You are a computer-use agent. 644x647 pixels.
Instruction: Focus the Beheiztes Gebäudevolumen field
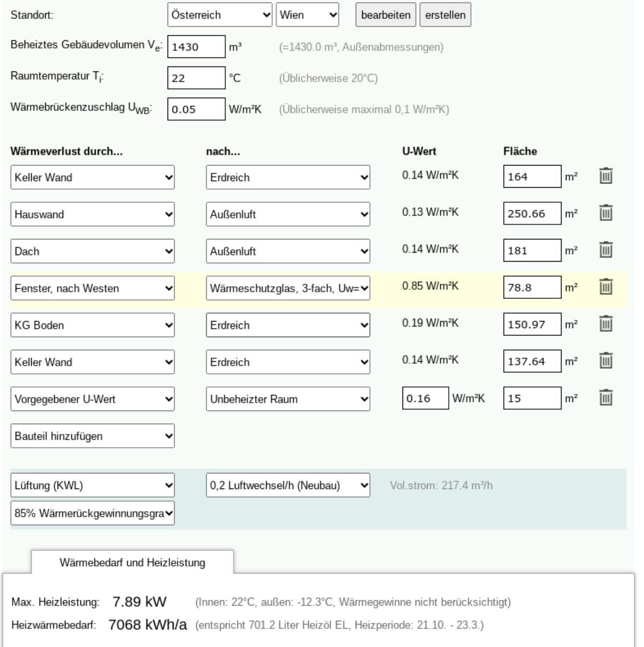[x=196, y=47]
